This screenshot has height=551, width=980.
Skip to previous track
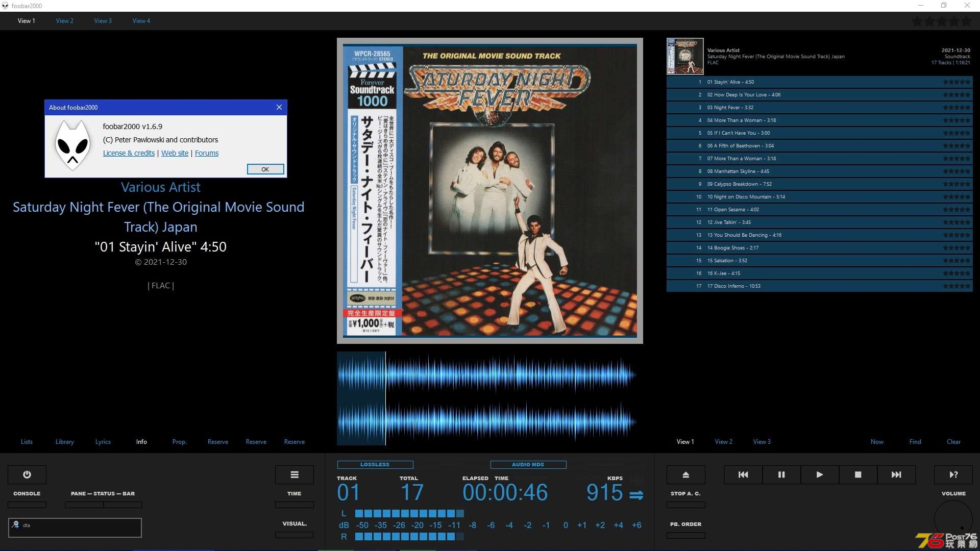coord(743,474)
